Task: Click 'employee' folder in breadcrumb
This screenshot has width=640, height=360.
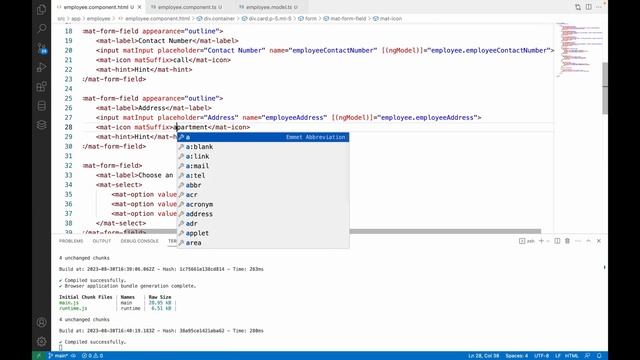Action: point(98,18)
